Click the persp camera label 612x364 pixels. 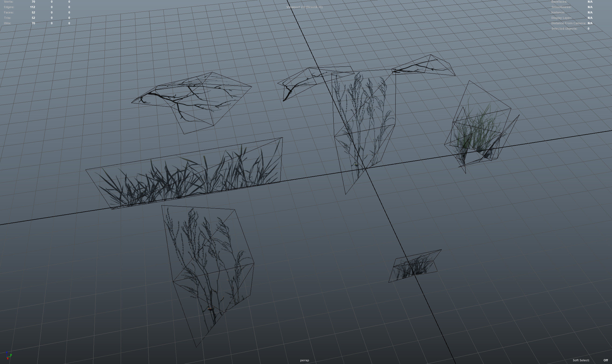[x=305, y=360]
